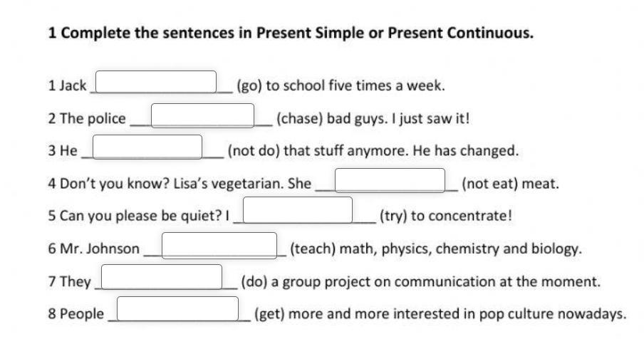Select the answer box after They
644x339 pixels.
[x=162, y=276]
